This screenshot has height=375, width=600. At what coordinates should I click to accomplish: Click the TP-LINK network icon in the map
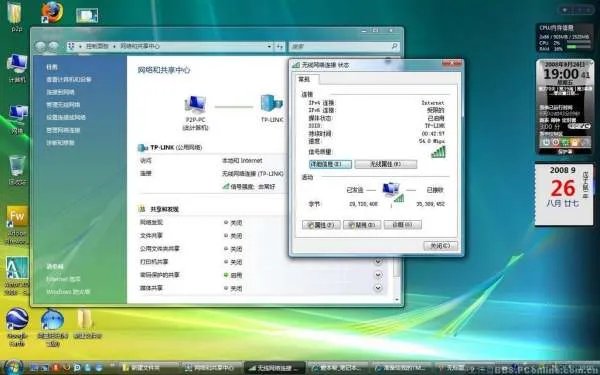(x=272, y=104)
